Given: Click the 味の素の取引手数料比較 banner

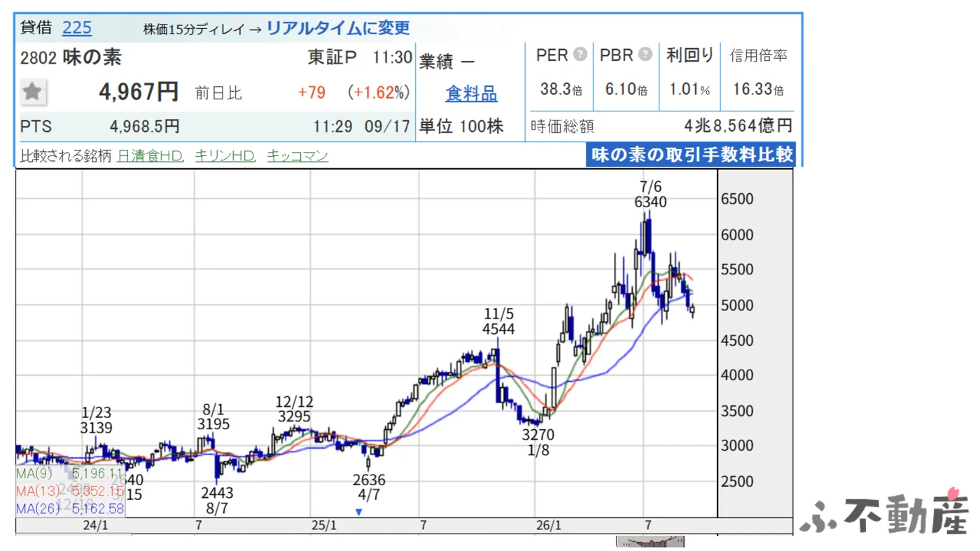Looking at the screenshot, I should [690, 155].
